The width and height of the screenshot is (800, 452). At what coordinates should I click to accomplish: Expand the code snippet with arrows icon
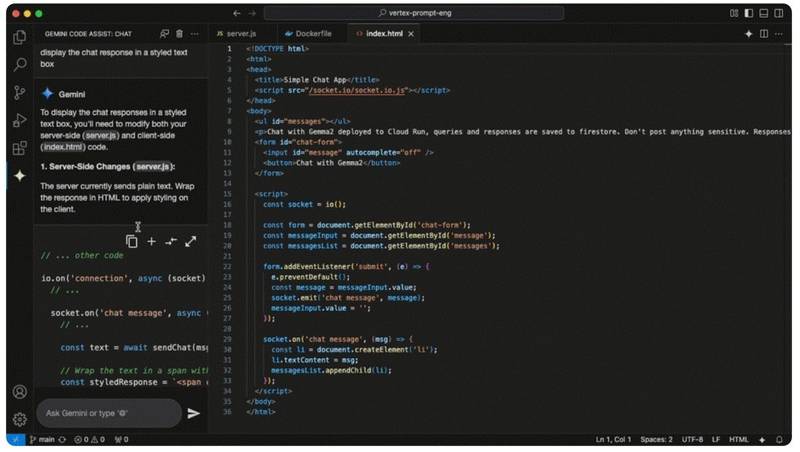pos(190,241)
